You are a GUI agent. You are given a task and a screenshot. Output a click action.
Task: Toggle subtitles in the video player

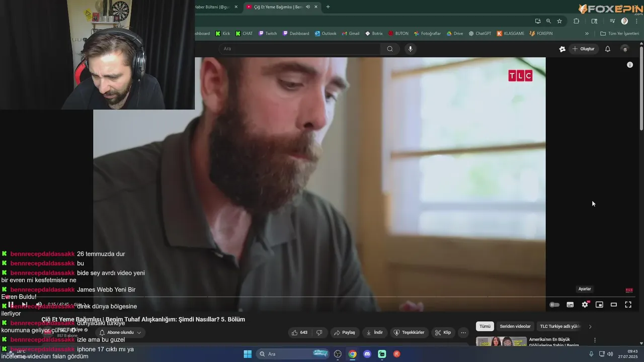(x=570, y=305)
